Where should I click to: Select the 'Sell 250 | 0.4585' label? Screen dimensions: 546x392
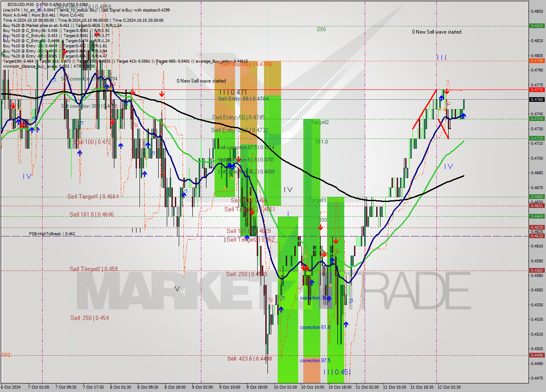pos(247,274)
